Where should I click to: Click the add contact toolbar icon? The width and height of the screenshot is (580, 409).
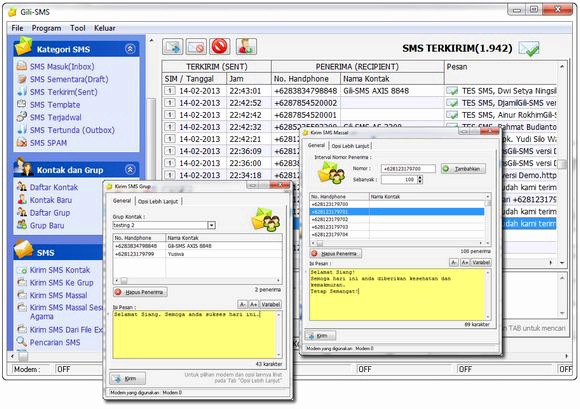coord(246,47)
